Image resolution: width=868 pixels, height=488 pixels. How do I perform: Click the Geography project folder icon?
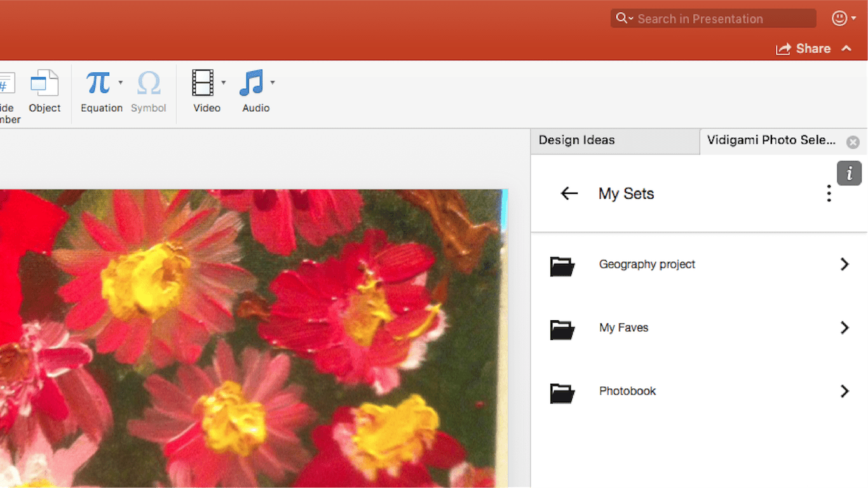coord(562,266)
